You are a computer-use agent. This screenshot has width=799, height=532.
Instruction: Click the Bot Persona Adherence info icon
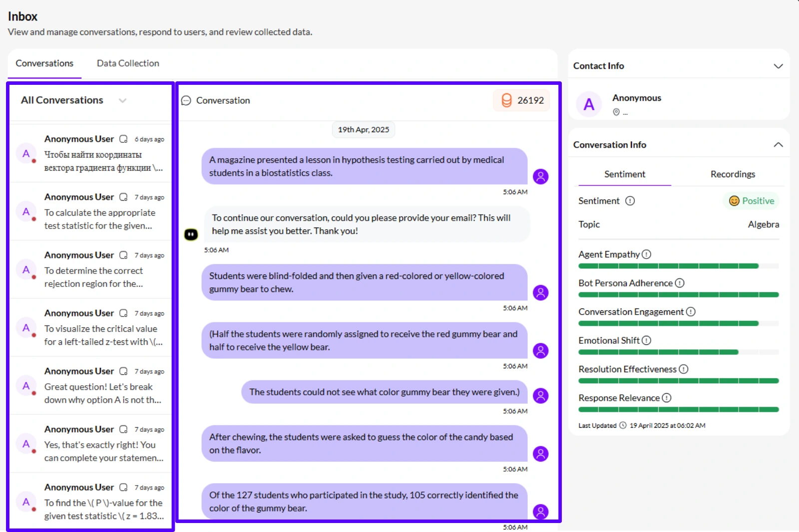pyautogui.click(x=680, y=283)
